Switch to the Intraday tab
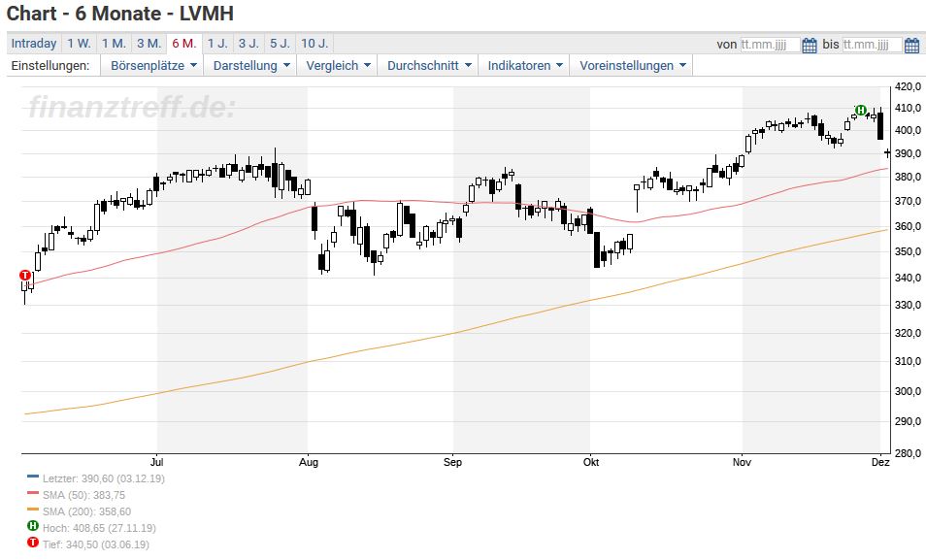Screen dimensions: 926x560 pos(34,44)
